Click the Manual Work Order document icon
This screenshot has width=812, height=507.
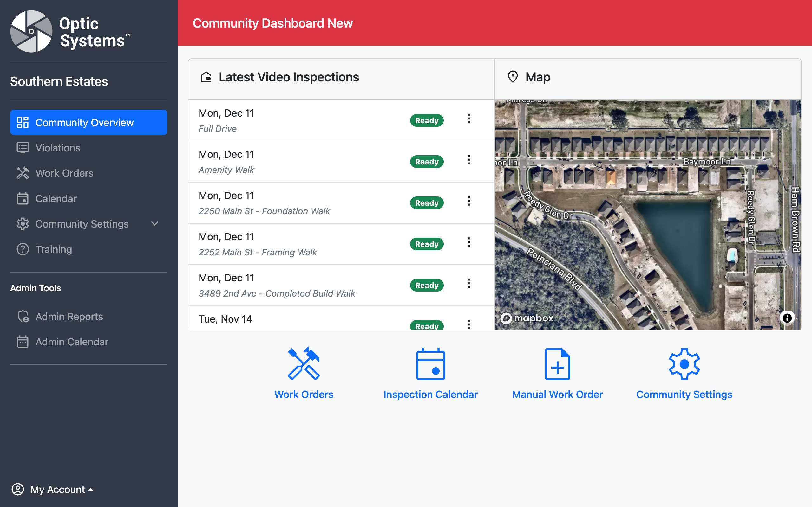557,364
